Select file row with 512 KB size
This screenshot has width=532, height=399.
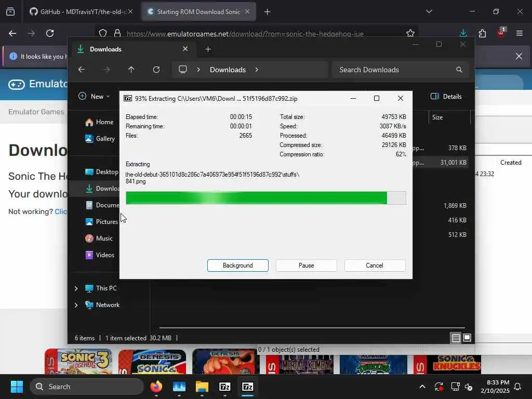point(457,235)
